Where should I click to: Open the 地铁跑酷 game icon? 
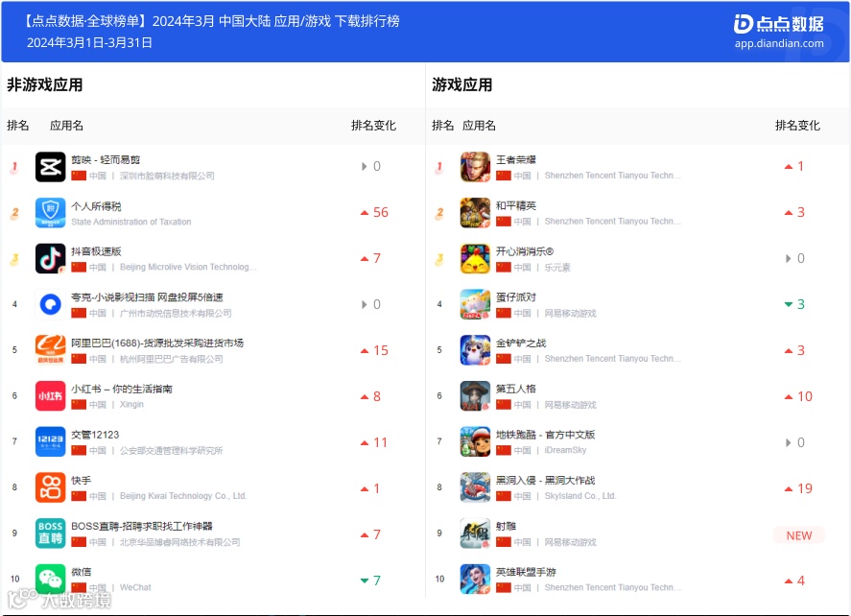475,441
